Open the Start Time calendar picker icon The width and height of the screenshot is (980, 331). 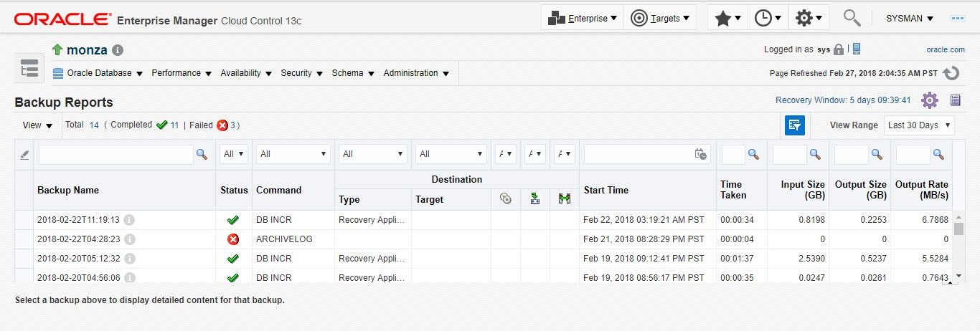[701, 154]
